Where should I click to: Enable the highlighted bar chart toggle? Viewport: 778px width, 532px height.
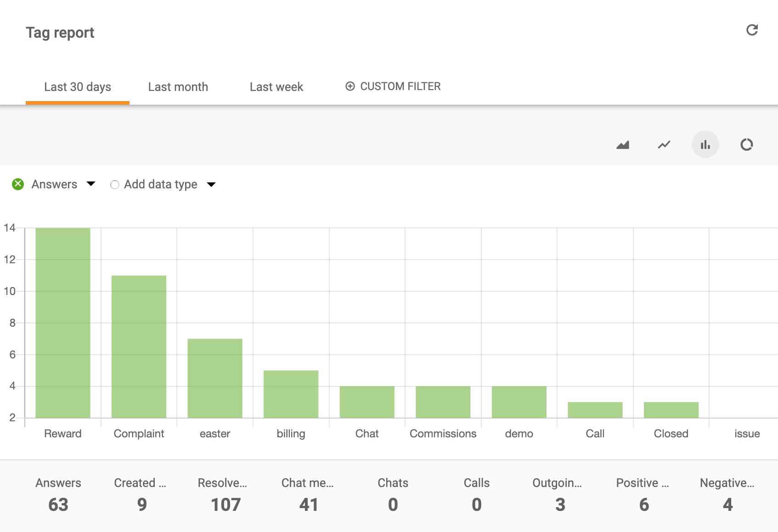point(705,144)
